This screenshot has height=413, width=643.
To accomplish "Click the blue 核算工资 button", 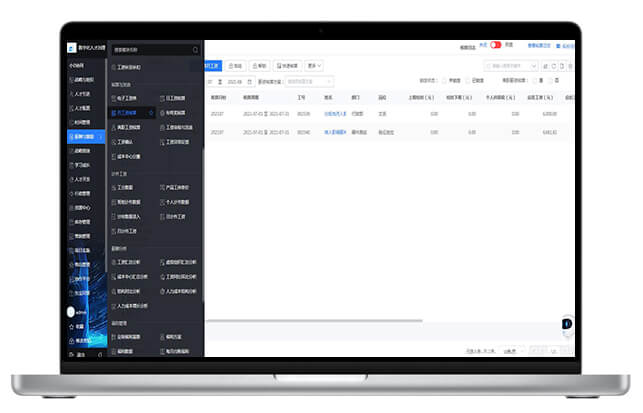I will pos(212,66).
